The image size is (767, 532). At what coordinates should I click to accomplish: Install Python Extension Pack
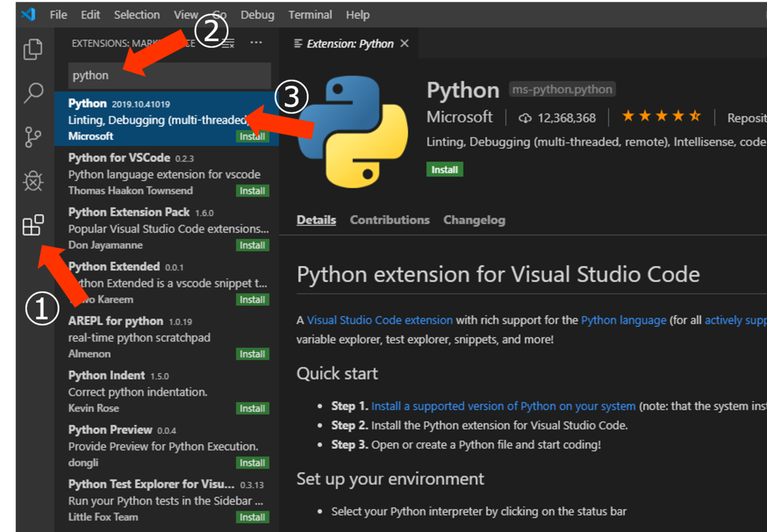coord(252,245)
